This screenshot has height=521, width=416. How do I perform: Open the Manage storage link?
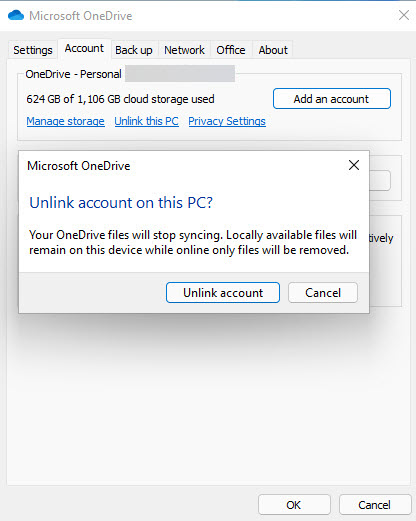(x=65, y=121)
